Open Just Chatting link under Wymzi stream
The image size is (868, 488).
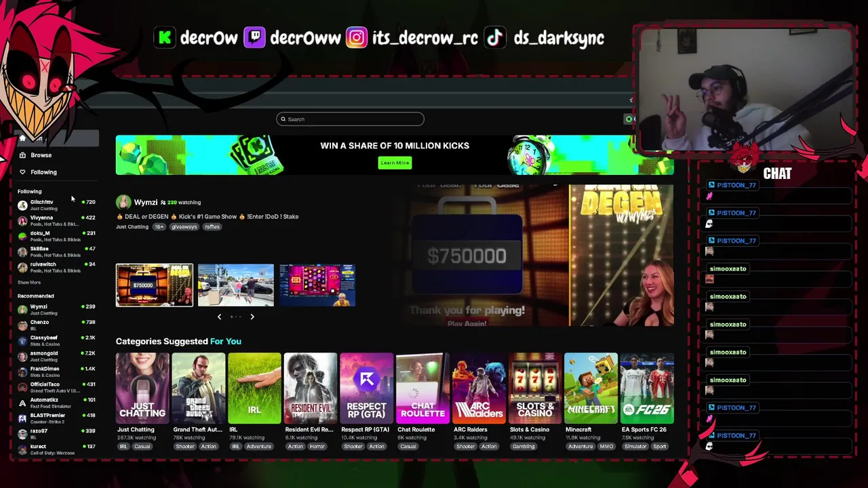(132, 227)
